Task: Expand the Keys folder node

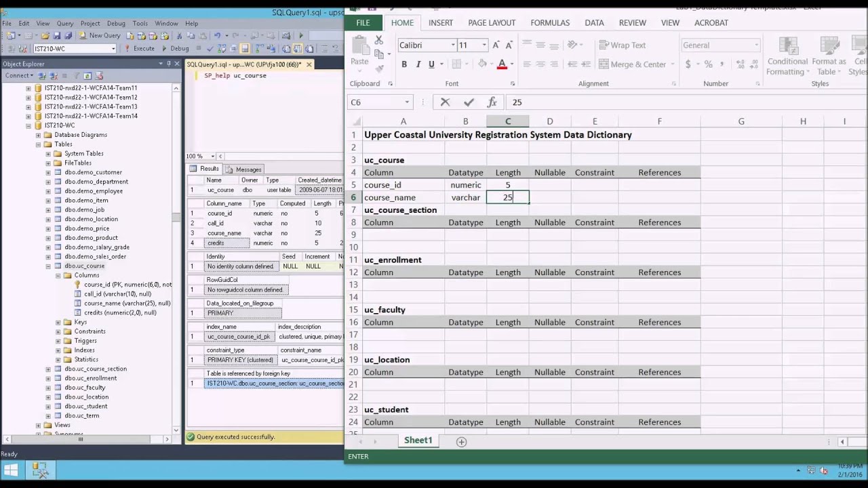Action: point(58,323)
